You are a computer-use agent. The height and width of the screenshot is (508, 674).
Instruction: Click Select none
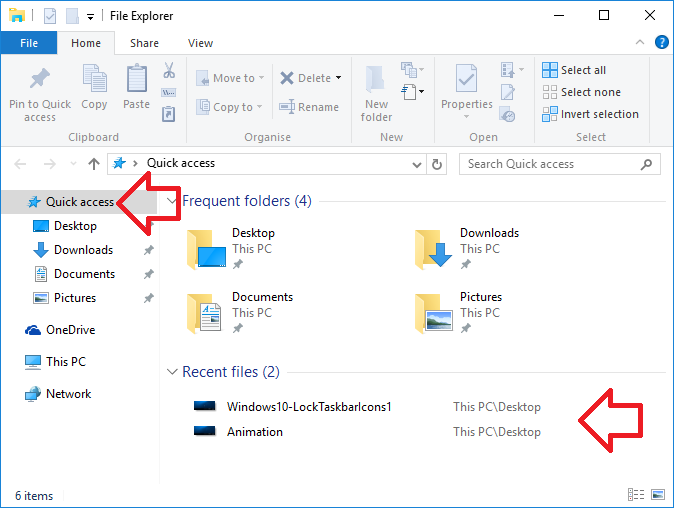coord(581,92)
